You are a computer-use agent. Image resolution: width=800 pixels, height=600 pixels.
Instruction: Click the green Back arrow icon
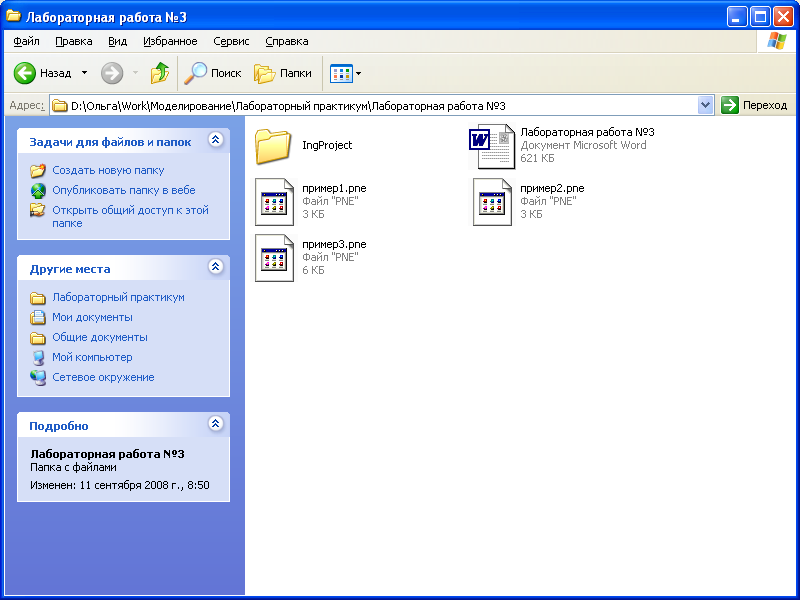[x=24, y=73]
